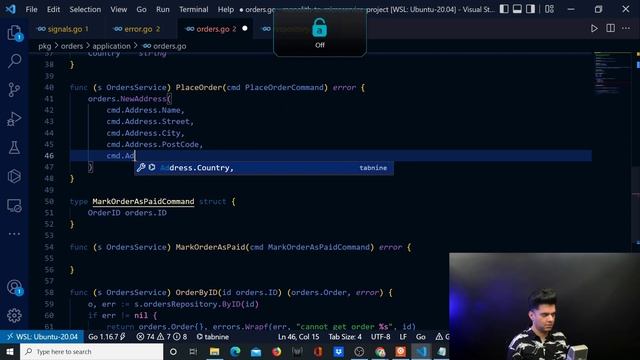Viewport: 640px width, 360px height.
Task: Click the MarkOrderAsPaidCommand type name
Action: [143, 201]
